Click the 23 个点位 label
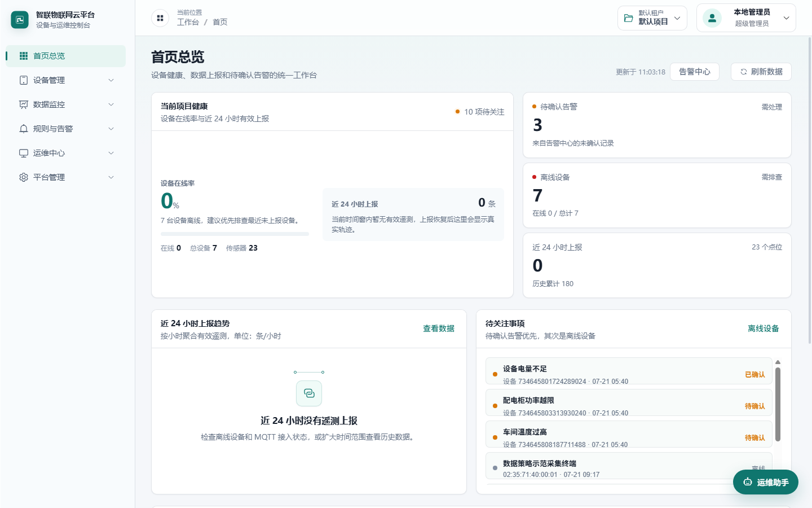This screenshot has height=508, width=812. tap(767, 247)
